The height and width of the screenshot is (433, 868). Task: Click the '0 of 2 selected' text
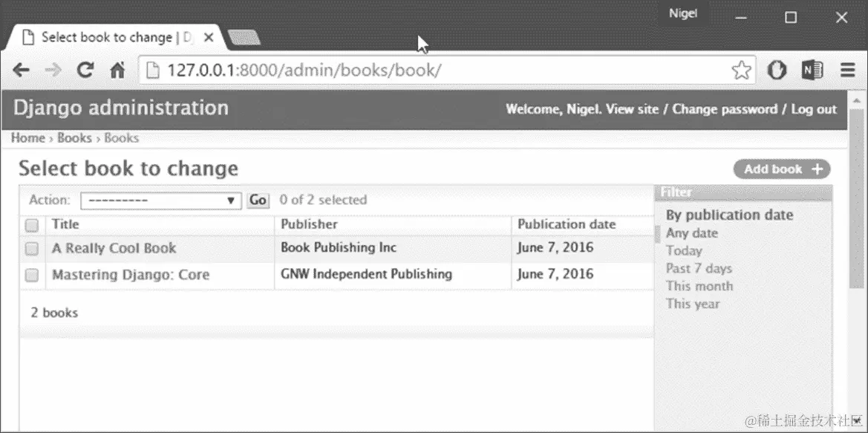click(323, 200)
